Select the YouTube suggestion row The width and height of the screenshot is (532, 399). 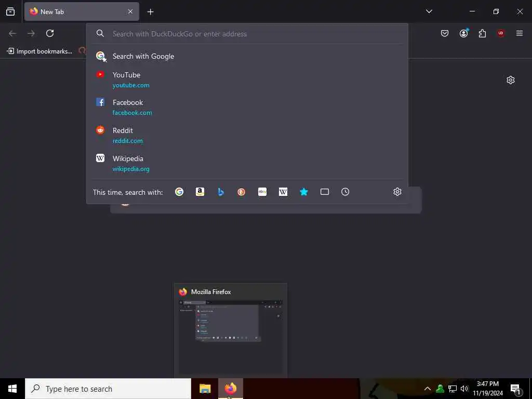[247, 79]
